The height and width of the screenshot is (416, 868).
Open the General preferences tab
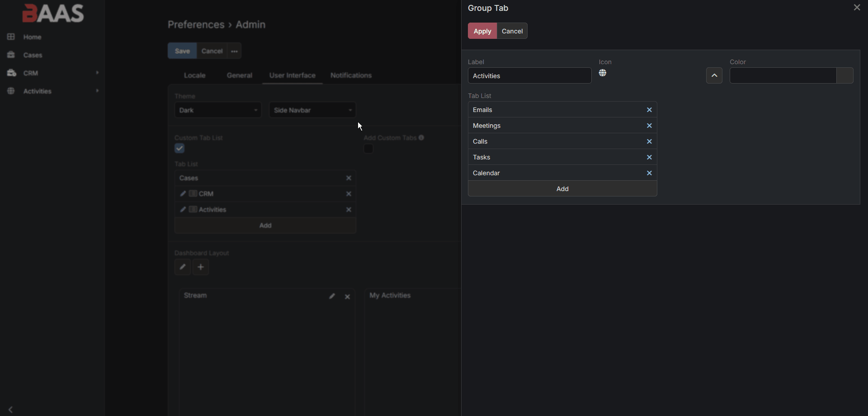pos(240,75)
